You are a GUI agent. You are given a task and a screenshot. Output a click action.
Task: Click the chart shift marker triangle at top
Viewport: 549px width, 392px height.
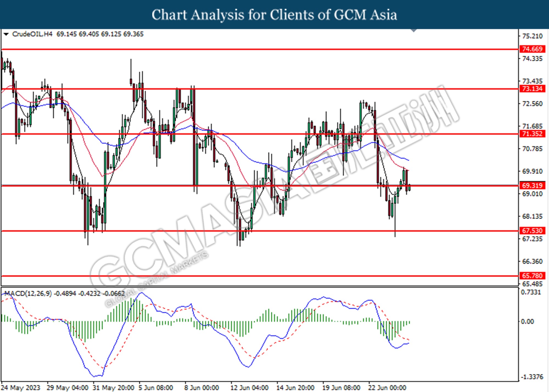coord(414,30)
